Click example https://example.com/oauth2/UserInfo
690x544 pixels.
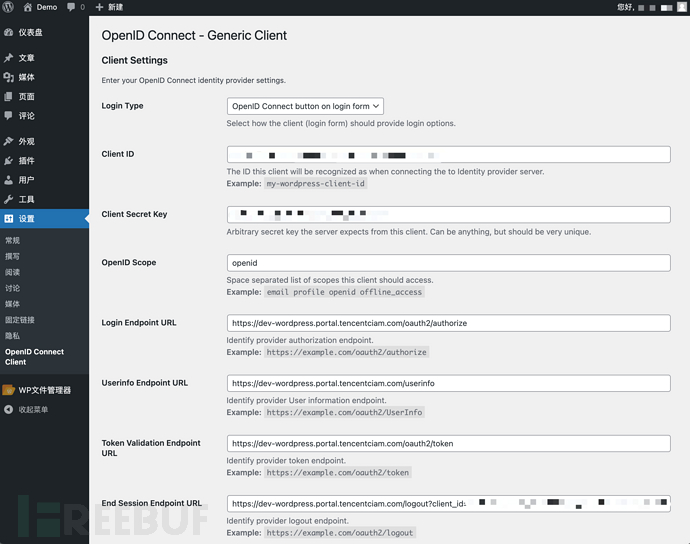tap(344, 412)
